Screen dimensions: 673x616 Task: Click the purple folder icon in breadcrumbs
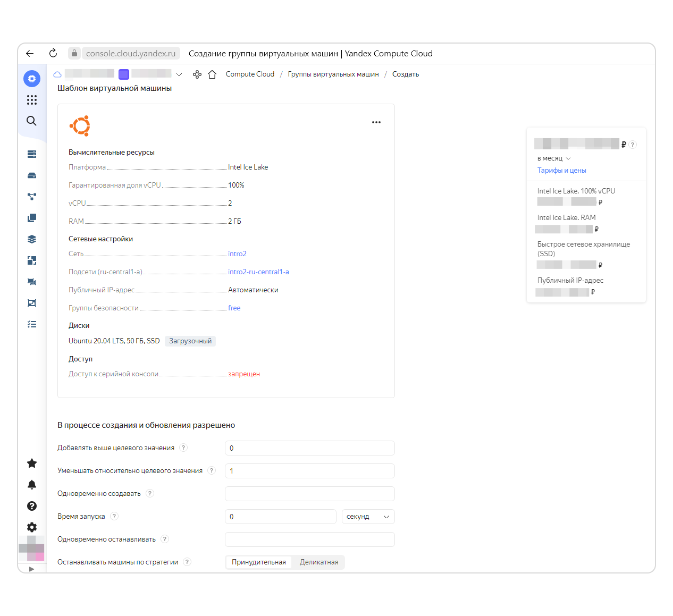point(124,74)
